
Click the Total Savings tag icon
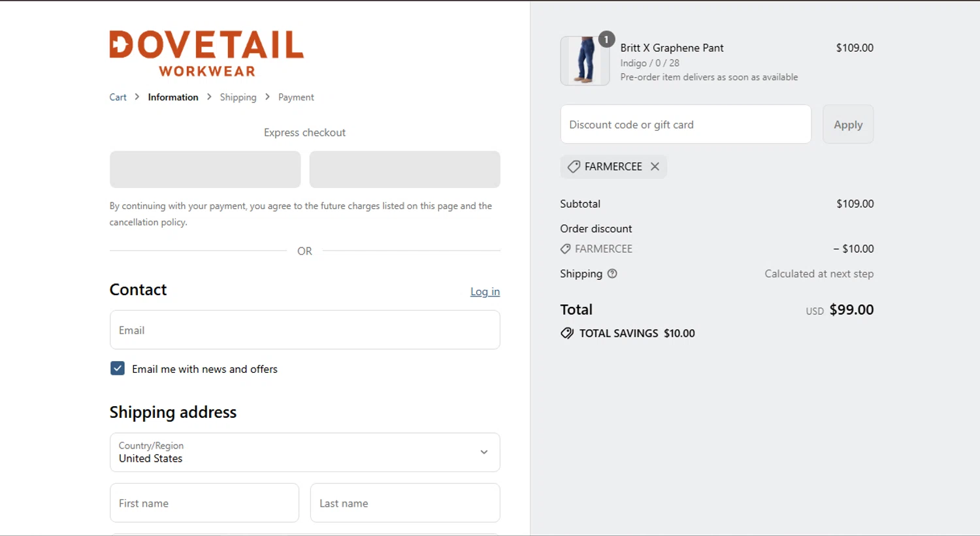coord(567,333)
